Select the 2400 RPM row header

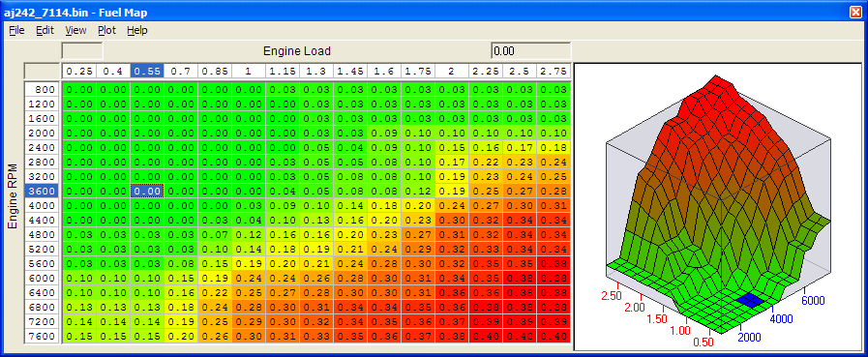coord(43,147)
